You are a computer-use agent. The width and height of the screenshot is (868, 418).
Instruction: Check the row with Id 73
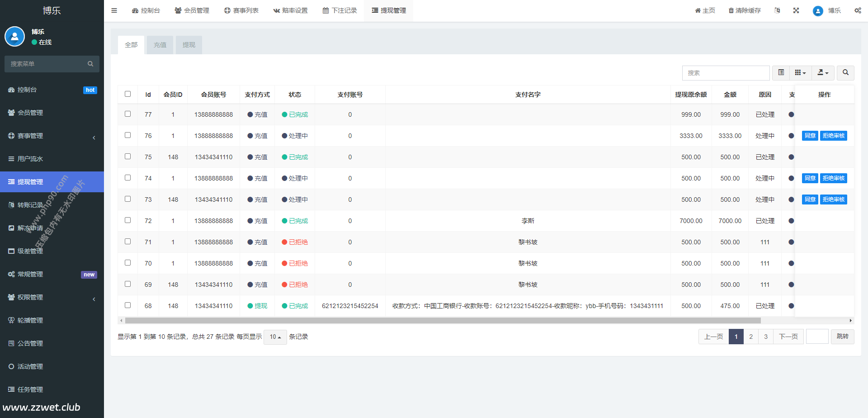pos(127,199)
